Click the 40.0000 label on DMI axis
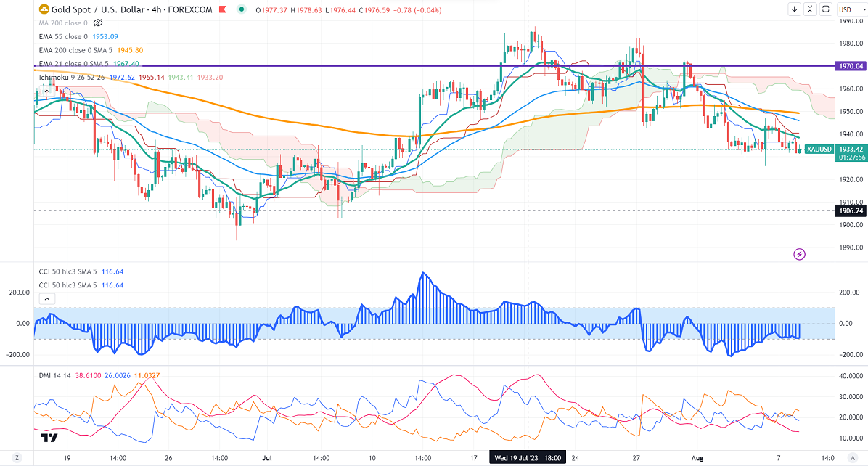 point(851,376)
